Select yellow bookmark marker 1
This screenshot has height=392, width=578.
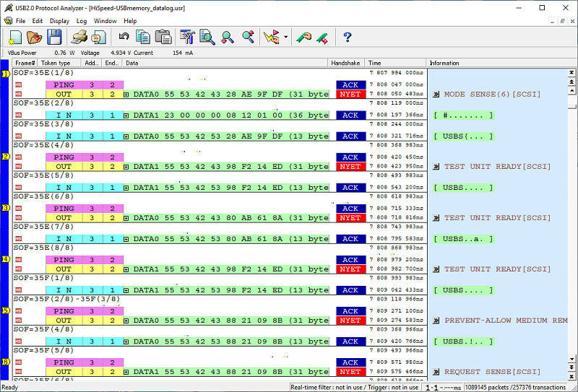click(x=6, y=74)
